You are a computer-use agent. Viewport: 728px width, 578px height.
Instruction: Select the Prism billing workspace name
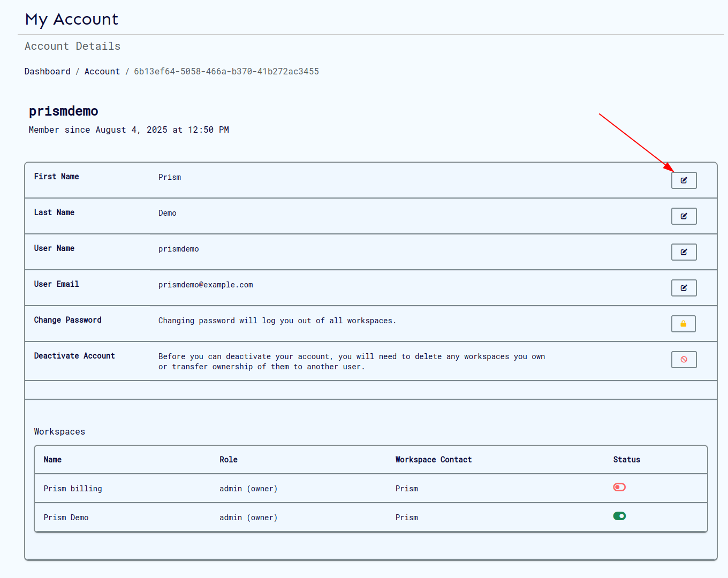pos(73,489)
